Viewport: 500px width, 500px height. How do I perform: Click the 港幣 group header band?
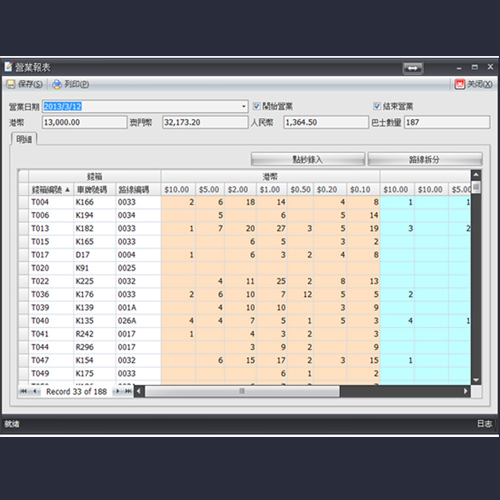click(x=270, y=176)
